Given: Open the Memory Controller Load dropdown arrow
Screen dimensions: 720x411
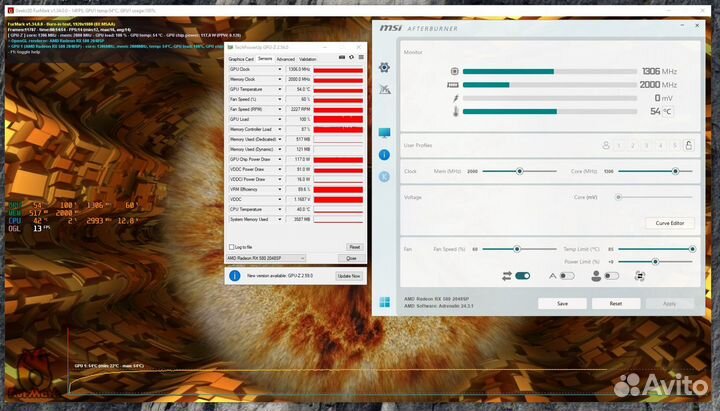Looking at the screenshot, I should click(280, 129).
